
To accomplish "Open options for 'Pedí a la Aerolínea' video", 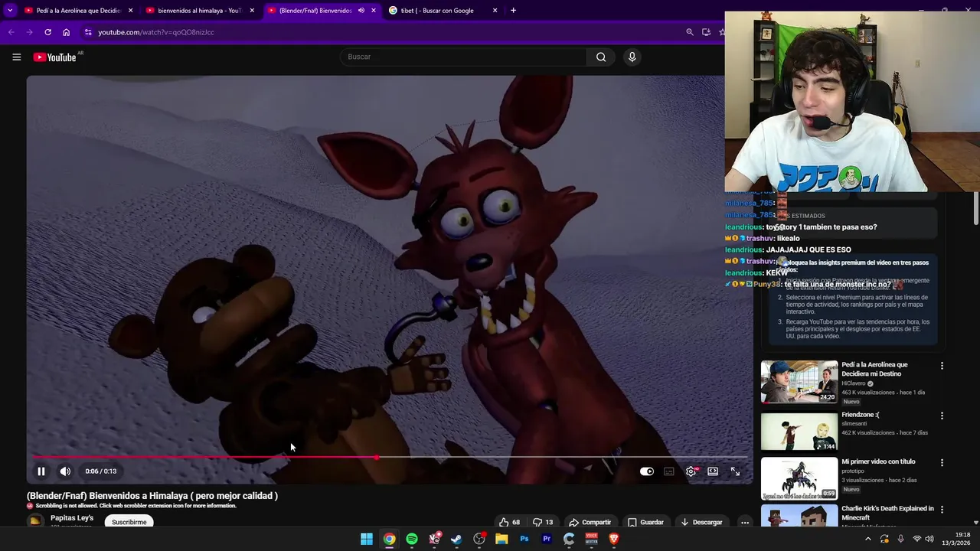I will coord(942,366).
